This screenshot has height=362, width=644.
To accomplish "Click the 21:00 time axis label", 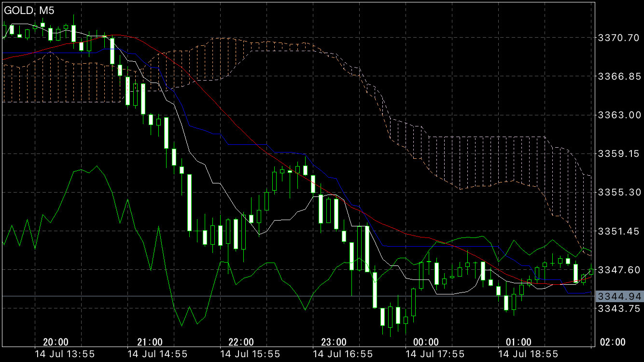I will click(x=150, y=342).
